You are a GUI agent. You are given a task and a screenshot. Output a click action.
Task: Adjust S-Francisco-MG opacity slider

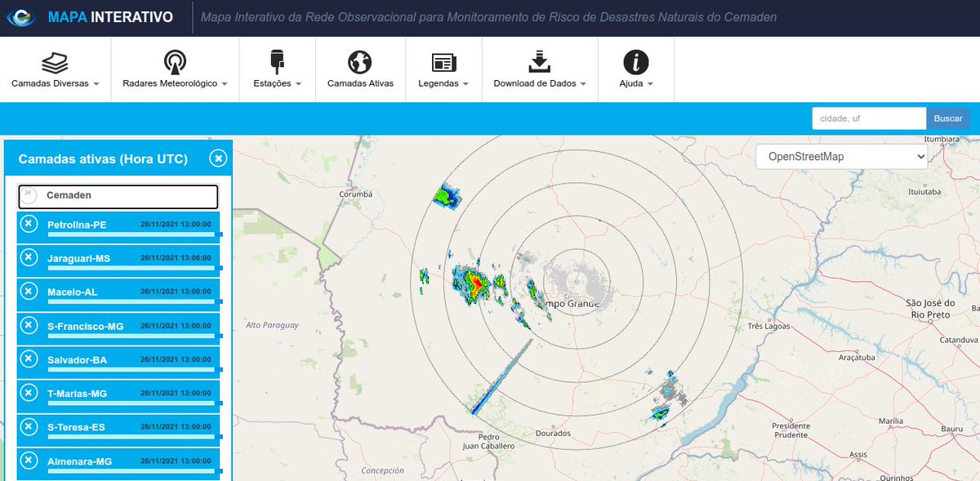[x=135, y=336]
